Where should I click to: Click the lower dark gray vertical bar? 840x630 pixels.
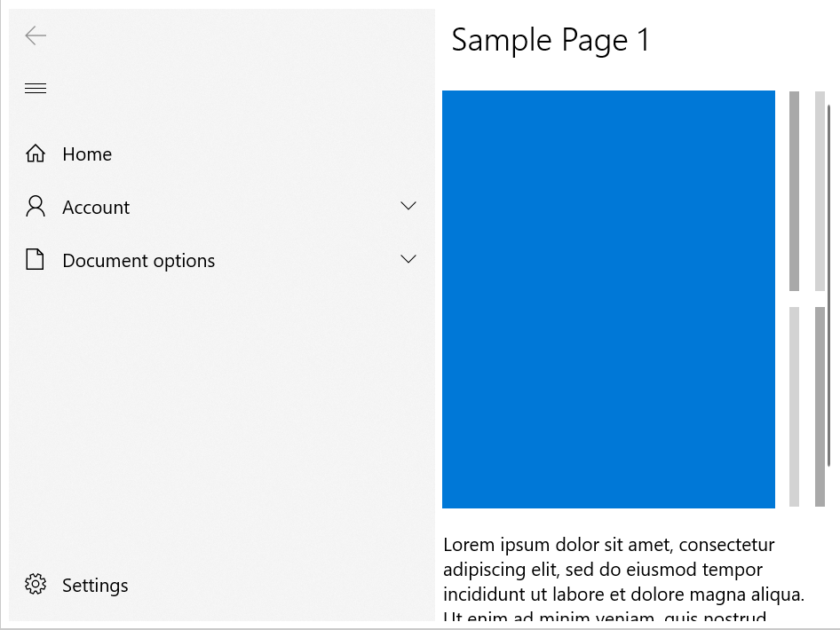[x=820, y=406]
